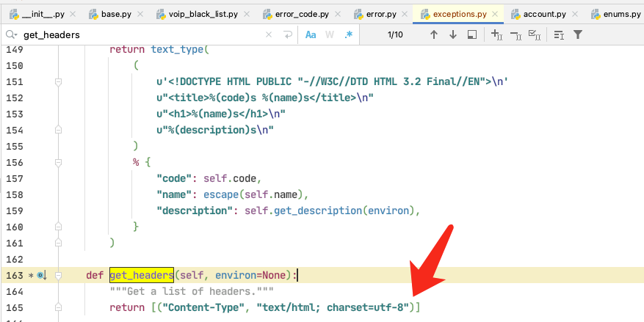
Task: Go to previous occurrence arrow
Action: [434, 35]
